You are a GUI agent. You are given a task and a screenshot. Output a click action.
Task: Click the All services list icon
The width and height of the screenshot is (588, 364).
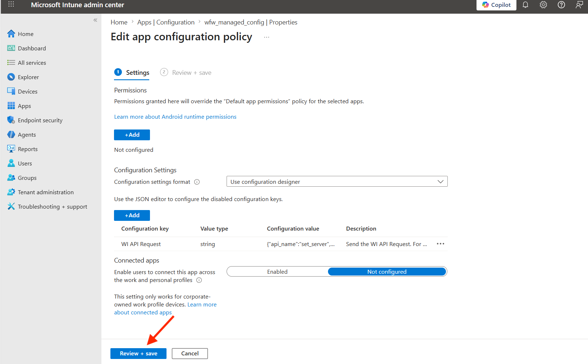click(11, 63)
